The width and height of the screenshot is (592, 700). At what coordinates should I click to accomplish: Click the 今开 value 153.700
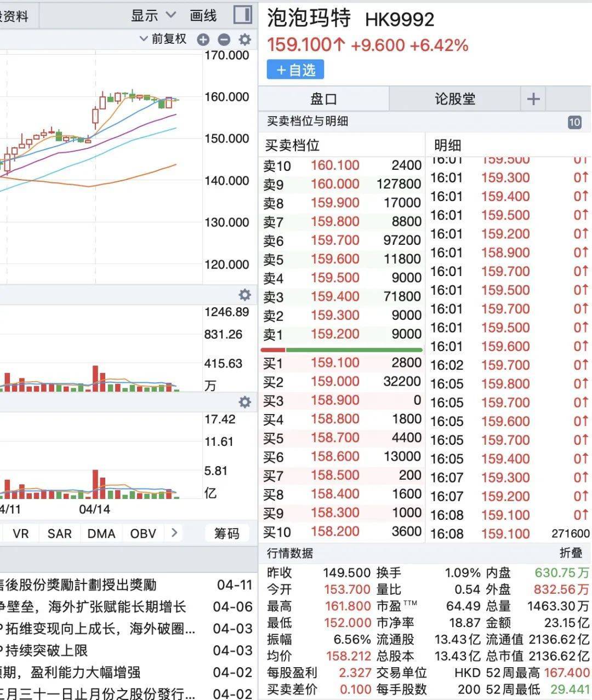point(347,590)
